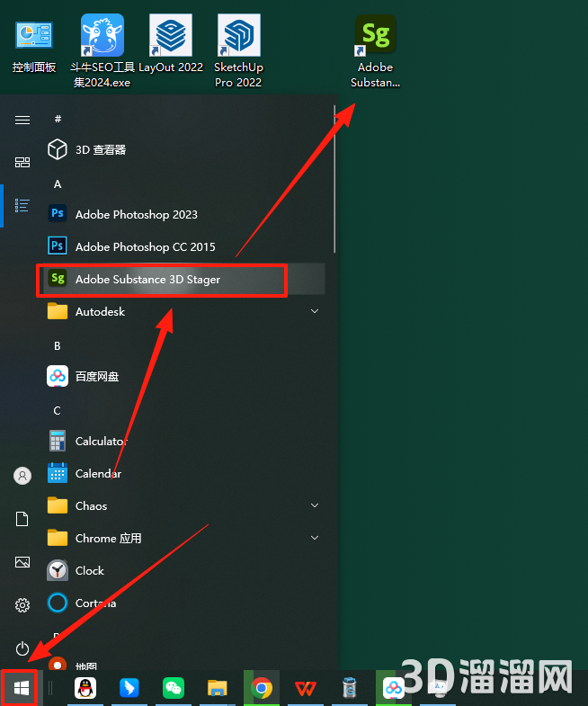This screenshot has height=706, width=588.
Task: Expand the Autodesk folder
Action: (x=315, y=311)
